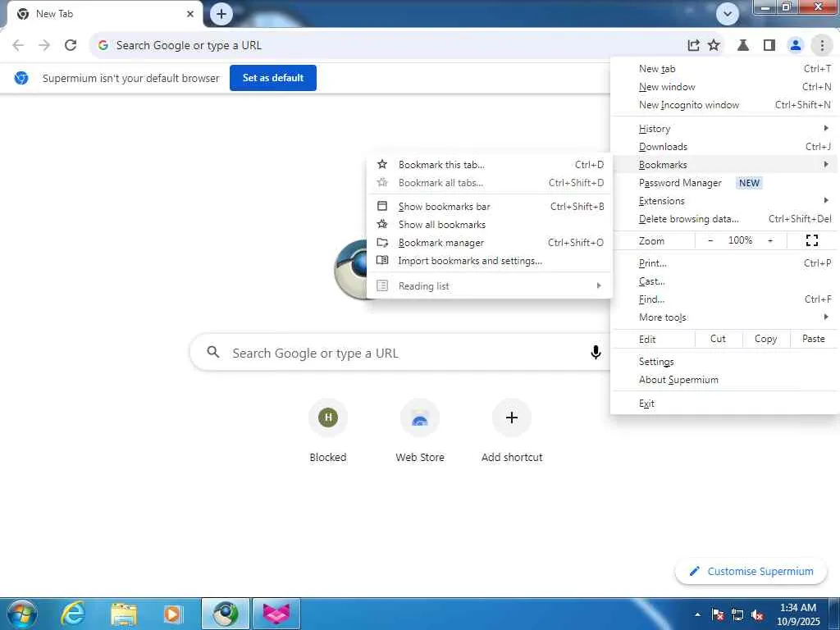Open Password Manager menu item
Screen dimensions: 840x630
pos(725,183)
